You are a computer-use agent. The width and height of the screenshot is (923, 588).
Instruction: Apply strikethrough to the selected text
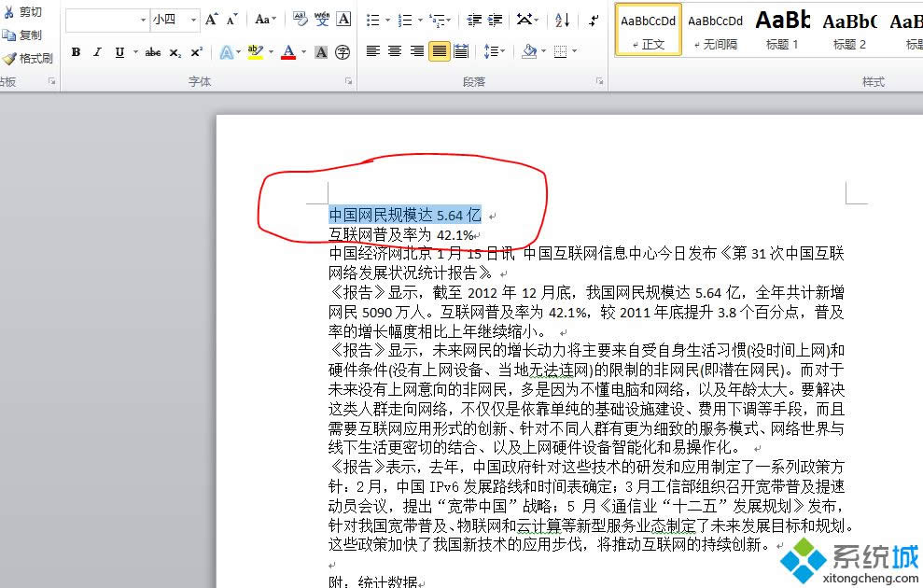coord(153,52)
